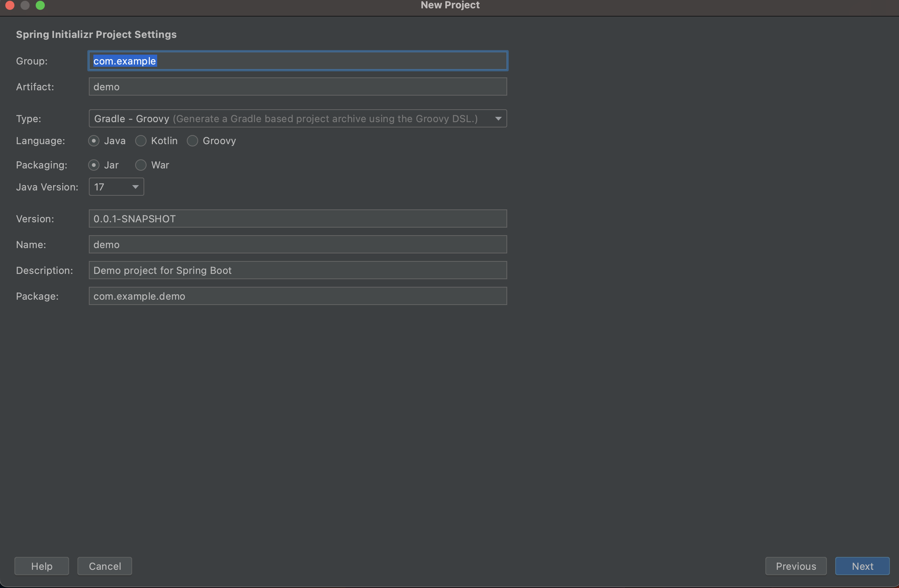
Task: Open Help for this dialog
Action: (42, 566)
